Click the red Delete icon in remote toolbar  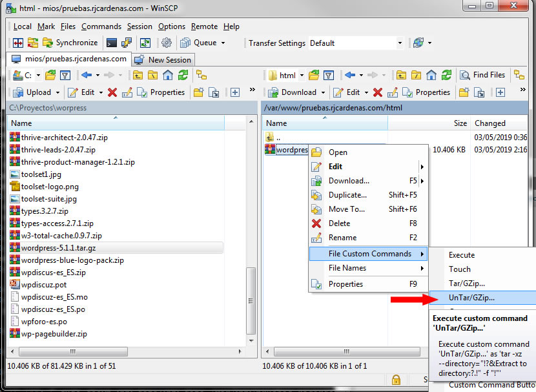point(378,92)
